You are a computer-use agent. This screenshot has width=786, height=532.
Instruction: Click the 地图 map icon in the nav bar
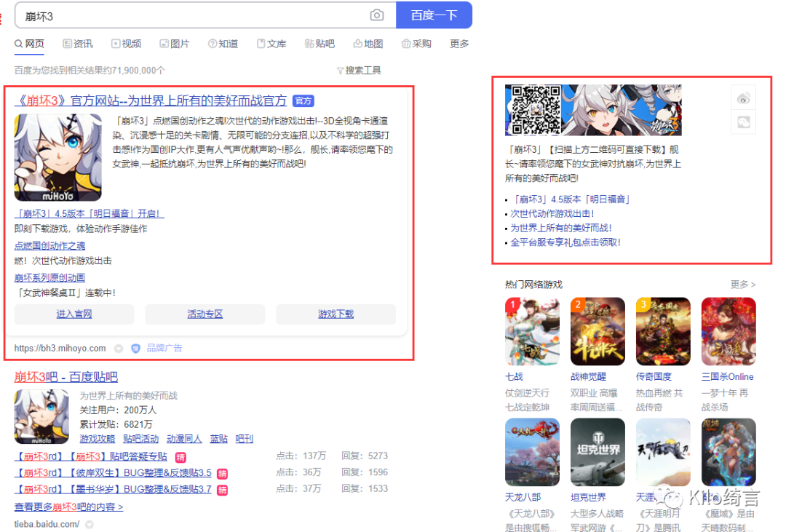point(356,44)
